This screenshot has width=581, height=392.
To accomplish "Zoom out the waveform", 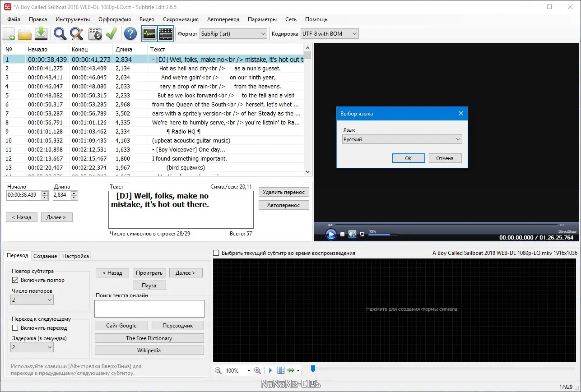I will pos(218,370).
